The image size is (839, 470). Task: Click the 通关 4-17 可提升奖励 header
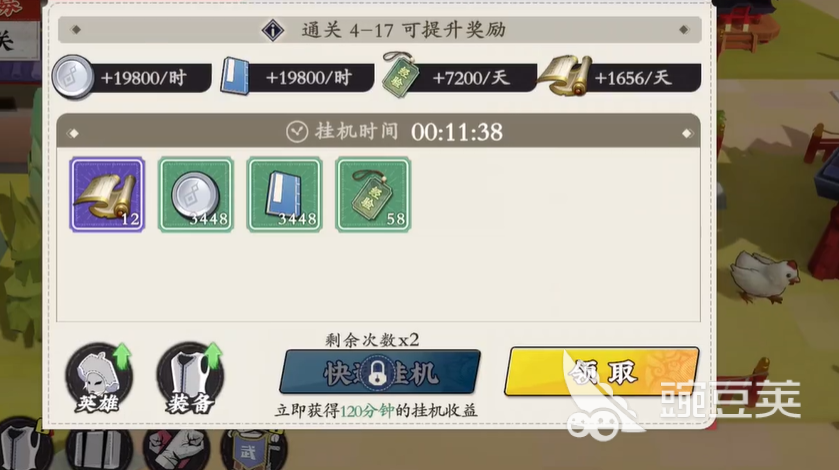point(380,30)
